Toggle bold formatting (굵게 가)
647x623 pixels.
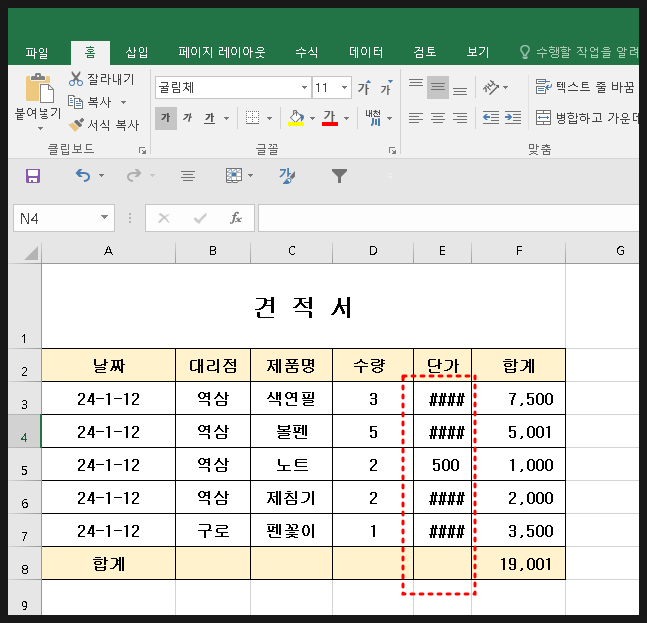coord(166,118)
